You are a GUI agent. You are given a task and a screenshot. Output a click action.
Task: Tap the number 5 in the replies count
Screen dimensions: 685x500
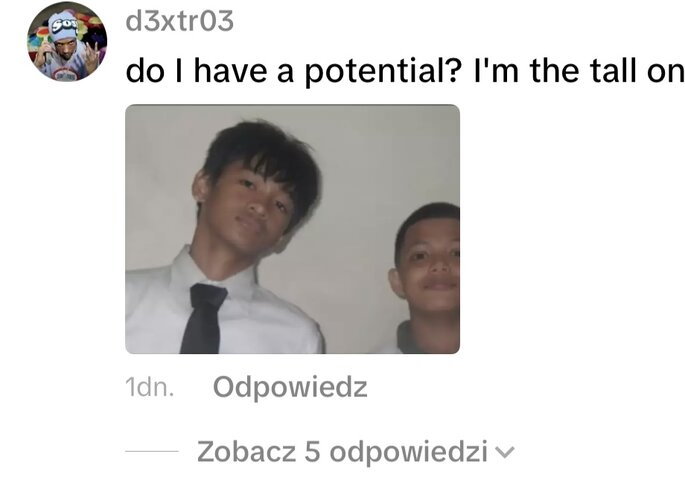(312, 452)
